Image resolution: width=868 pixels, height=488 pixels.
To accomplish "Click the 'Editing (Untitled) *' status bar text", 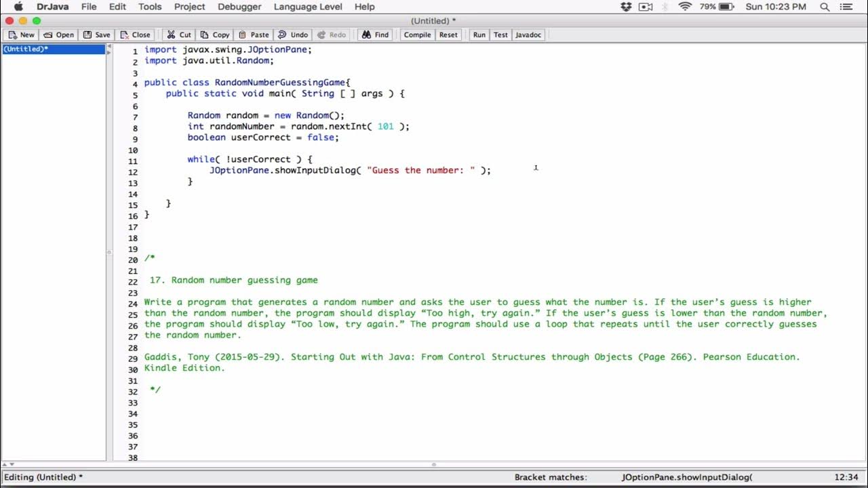I will pyautogui.click(x=43, y=477).
